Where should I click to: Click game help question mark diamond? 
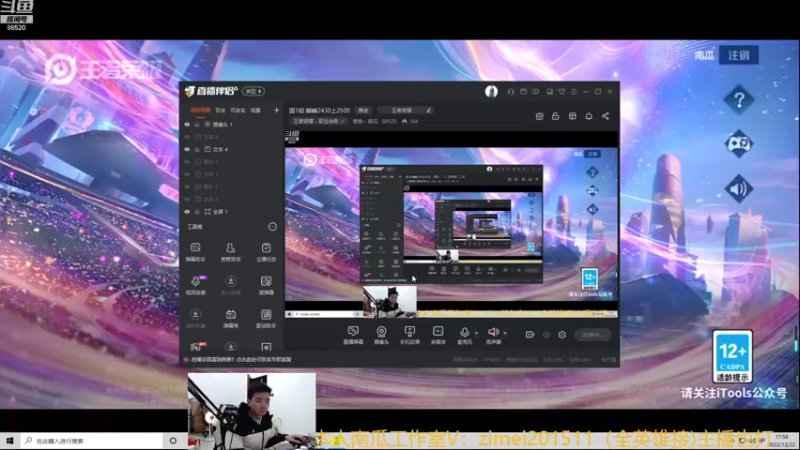(x=739, y=99)
